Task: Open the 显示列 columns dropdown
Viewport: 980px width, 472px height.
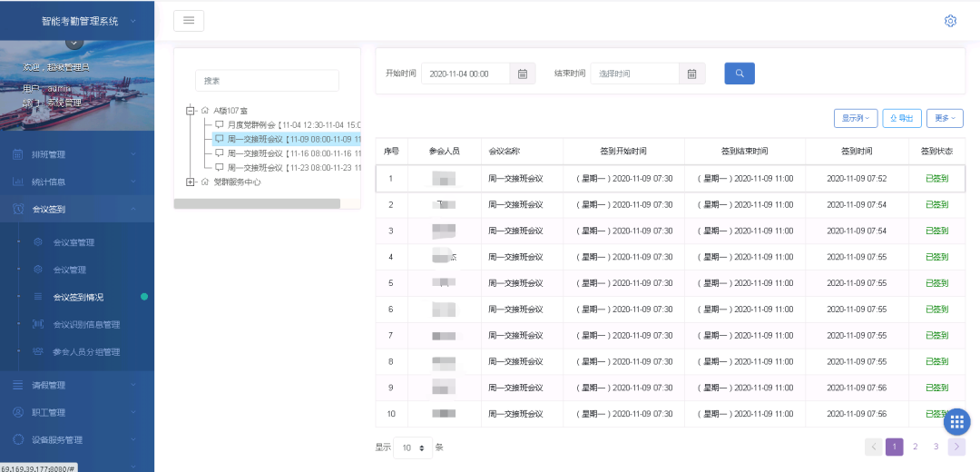Action: (855, 118)
